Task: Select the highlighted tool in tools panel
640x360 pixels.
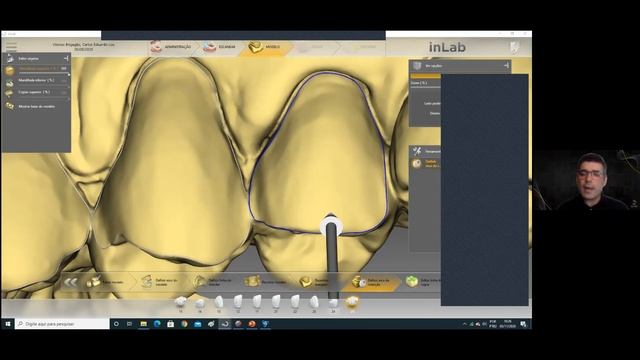Action: coord(417,163)
